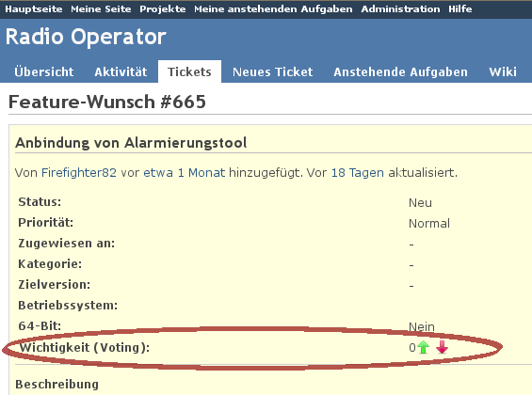Click the Feature-Wunsch #665 heading

coord(107,102)
